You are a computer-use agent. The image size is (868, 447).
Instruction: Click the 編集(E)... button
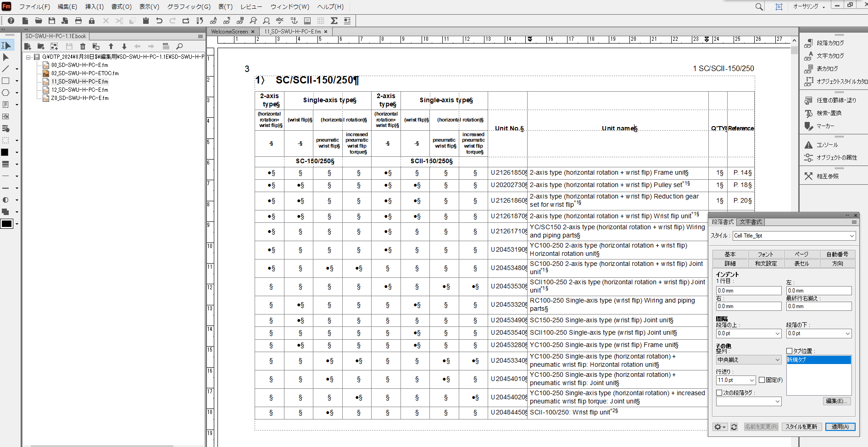837,401
